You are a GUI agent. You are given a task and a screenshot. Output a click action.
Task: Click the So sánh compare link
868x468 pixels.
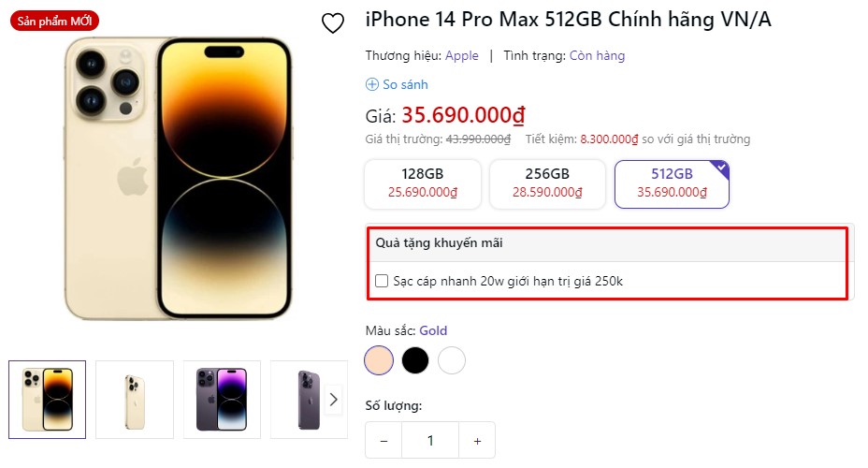click(405, 84)
